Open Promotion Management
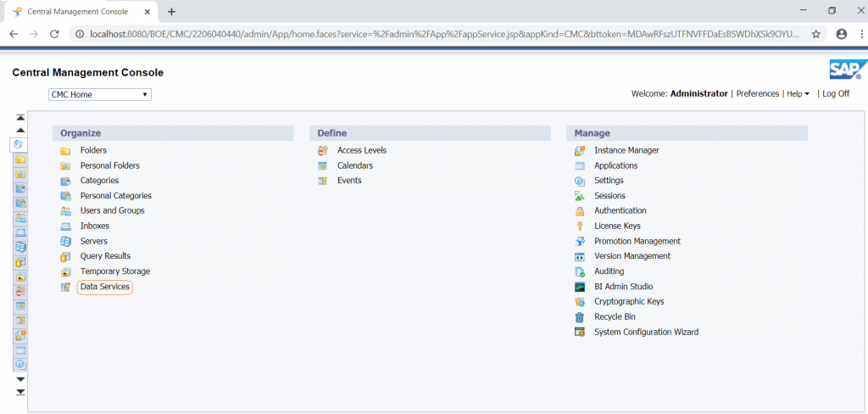This screenshot has width=868, height=414. click(637, 241)
